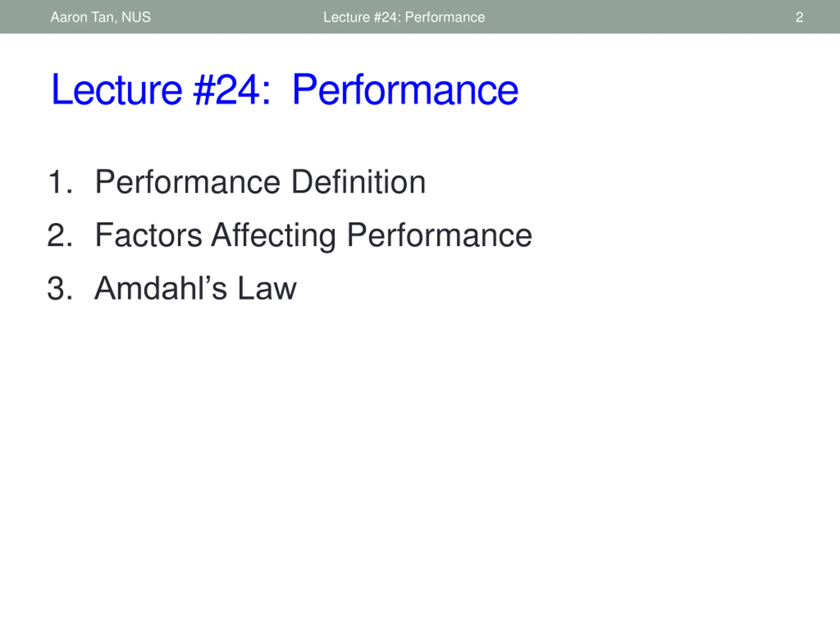The image size is (840, 630).
Task: Click the word 'Lecture' in the blue title
Action: [x=117, y=89]
